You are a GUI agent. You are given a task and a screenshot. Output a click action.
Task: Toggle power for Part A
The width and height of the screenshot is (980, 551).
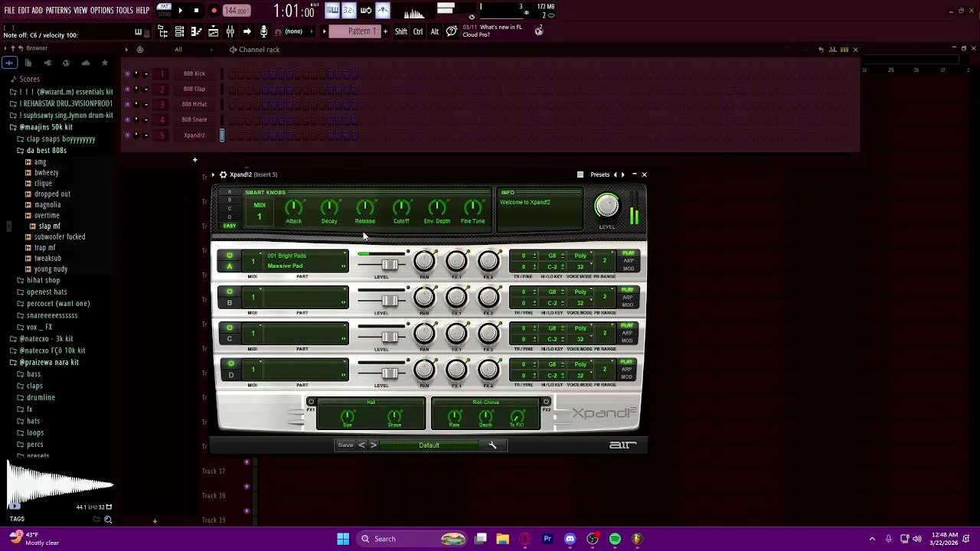click(x=229, y=256)
